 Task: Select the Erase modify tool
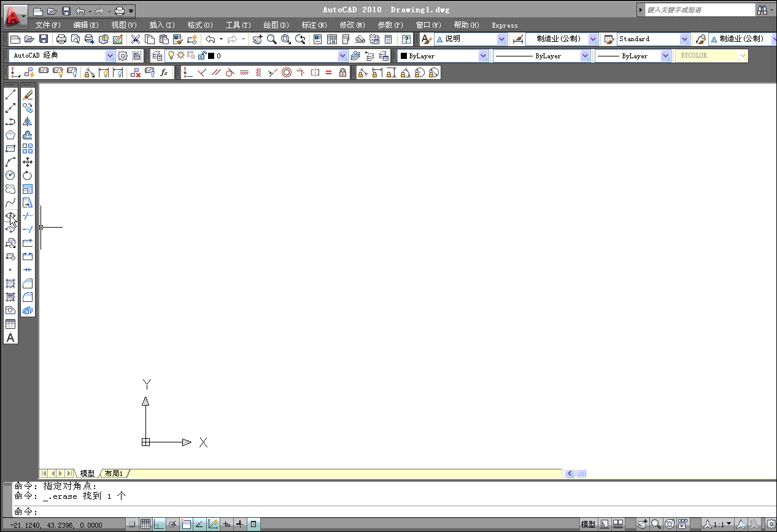pos(28,94)
